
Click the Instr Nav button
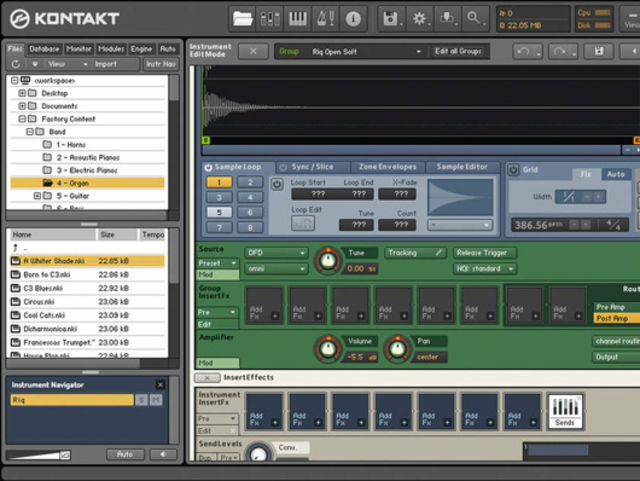pyautogui.click(x=161, y=64)
